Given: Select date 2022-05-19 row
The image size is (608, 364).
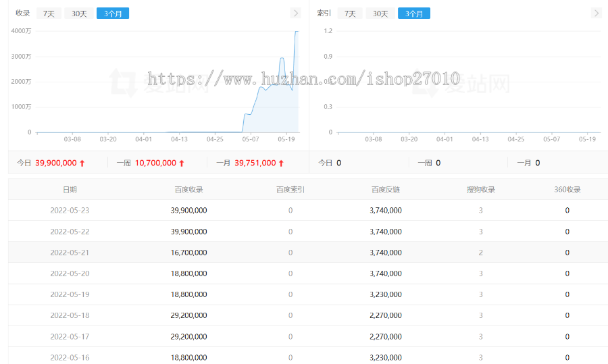Looking at the screenshot, I should [308, 294].
